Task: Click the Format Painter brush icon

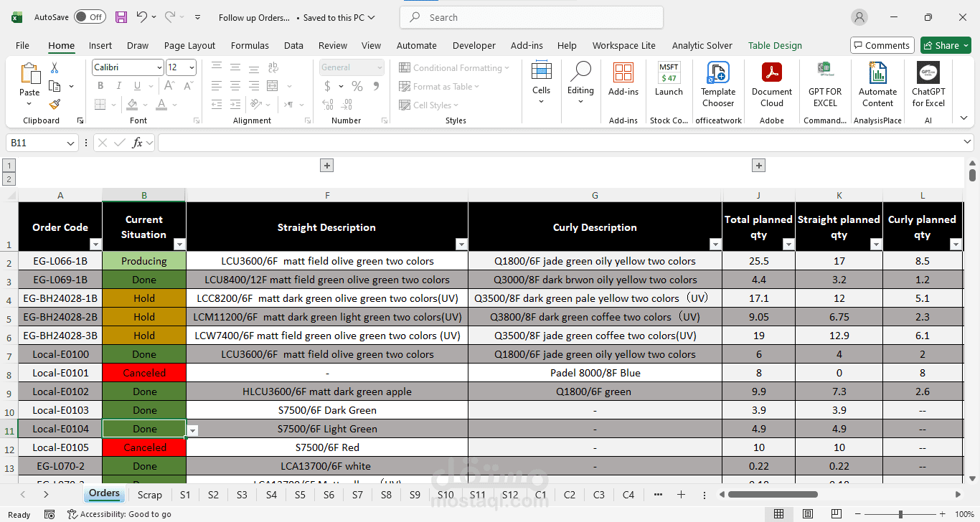Action: (x=55, y=105)
